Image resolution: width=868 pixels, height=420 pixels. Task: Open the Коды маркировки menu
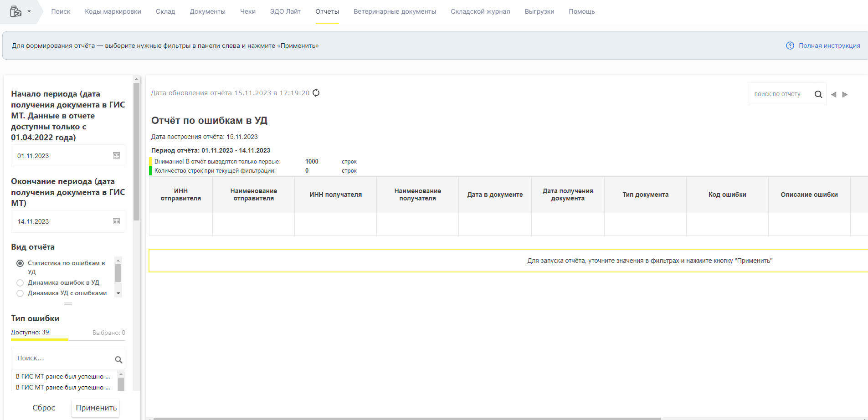click(113, 11)
